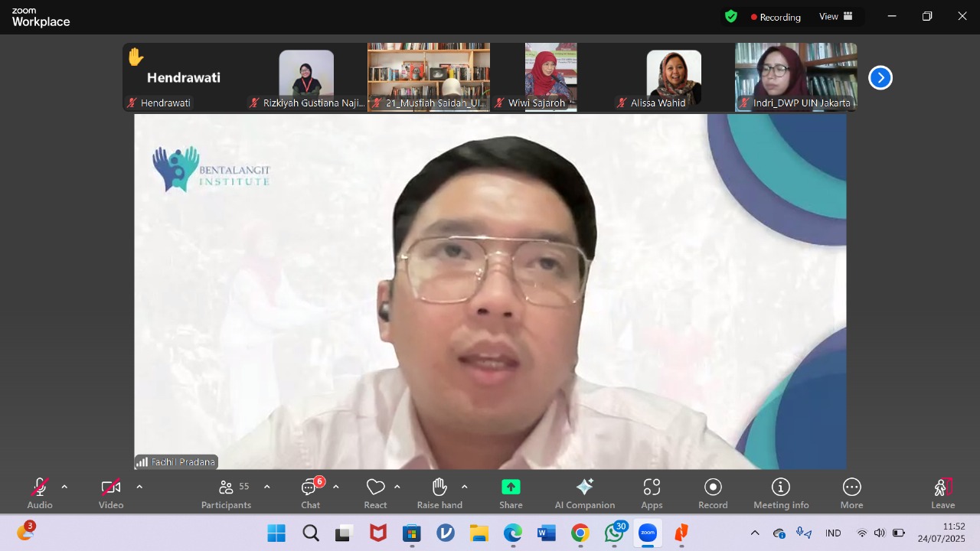Open volume control in the tray

point(879,533)
